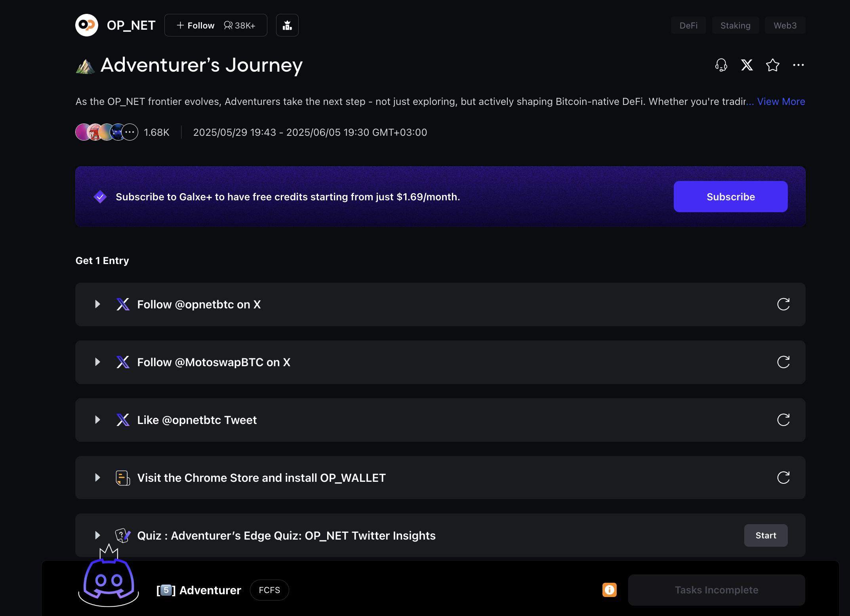Favorite the campaign with star icon
The image size is (850, 616).
pos(772,65)
